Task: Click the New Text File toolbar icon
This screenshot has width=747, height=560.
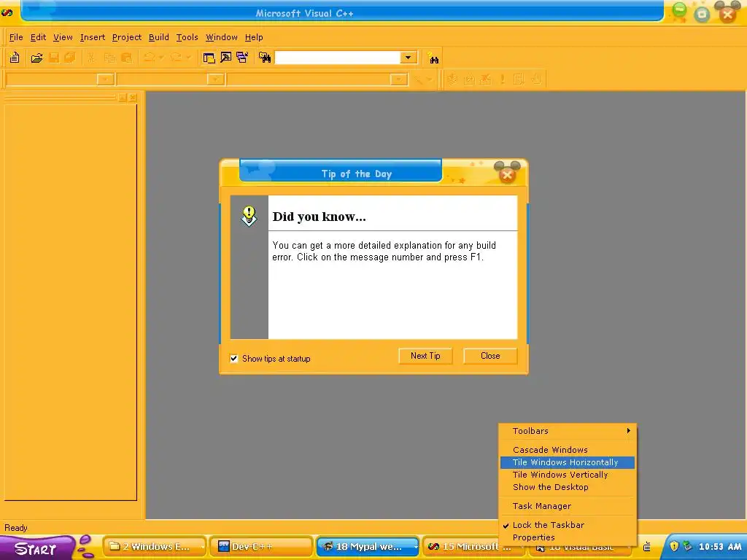Action: tap(15, 58)
